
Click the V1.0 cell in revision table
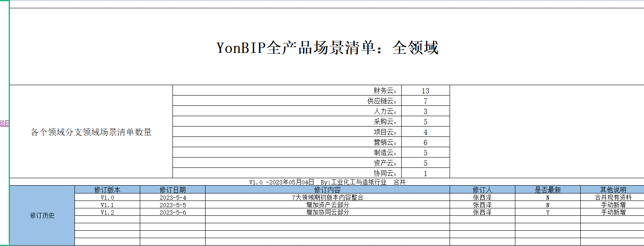point(108,198)
